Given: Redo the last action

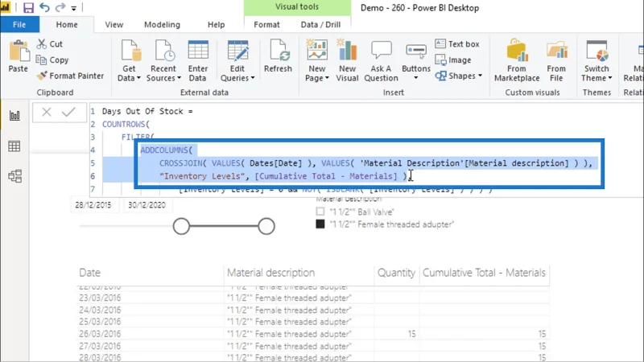Looking at the screenshot, I should tap(60, 7).
